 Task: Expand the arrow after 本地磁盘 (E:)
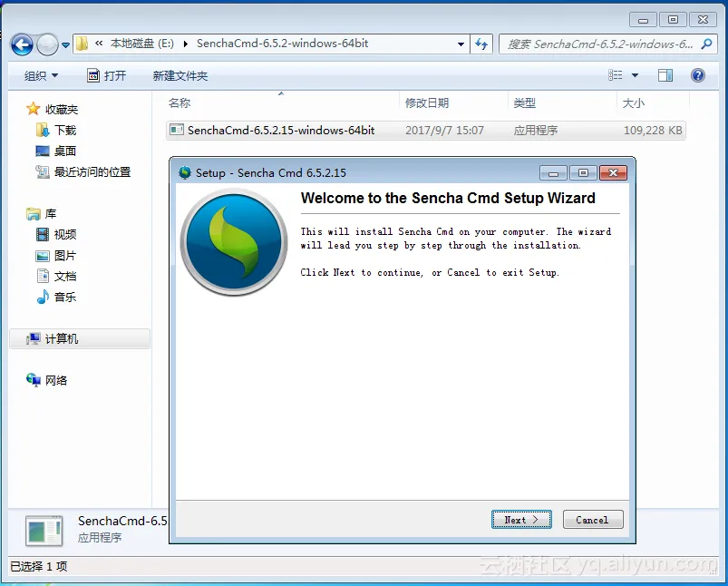coord(186,44)
